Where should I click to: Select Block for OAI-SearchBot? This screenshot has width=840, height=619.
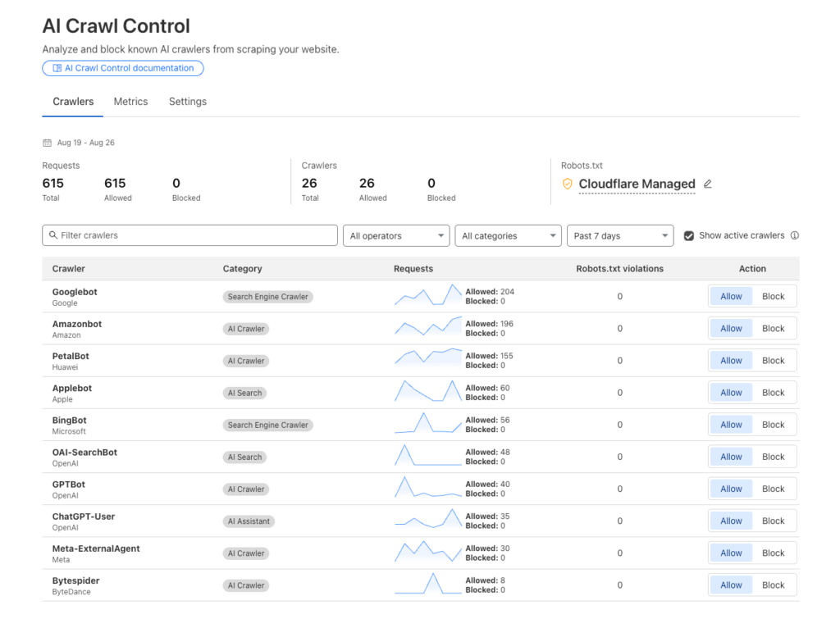[773, 457]
